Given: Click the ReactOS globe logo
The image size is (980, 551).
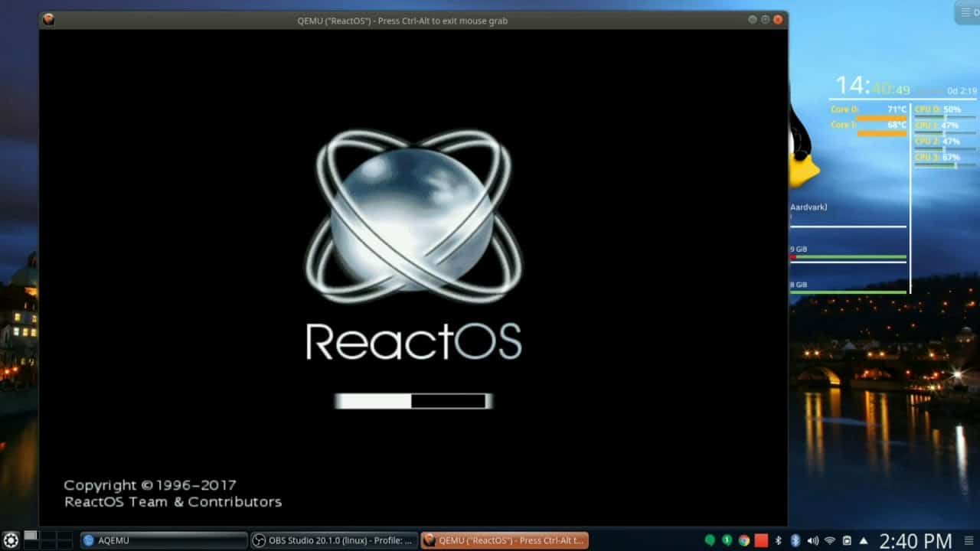Looking at the screenshot, I should pyautogui.click(x=413, y=216).
